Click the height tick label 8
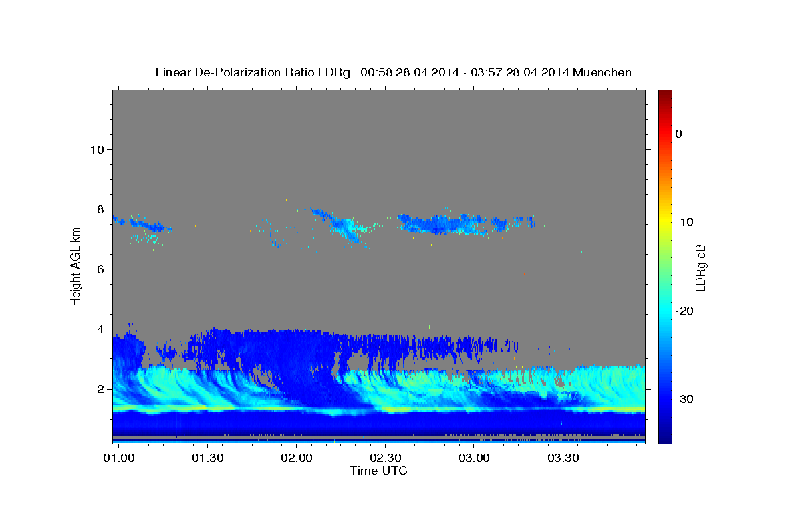798x532 pixels. tap(101, 209)
